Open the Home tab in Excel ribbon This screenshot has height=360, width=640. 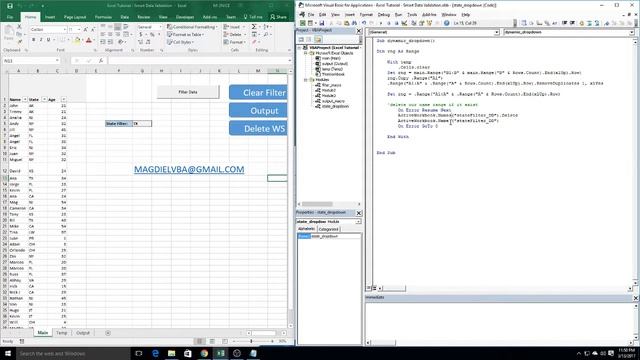(x=30, y=17)
